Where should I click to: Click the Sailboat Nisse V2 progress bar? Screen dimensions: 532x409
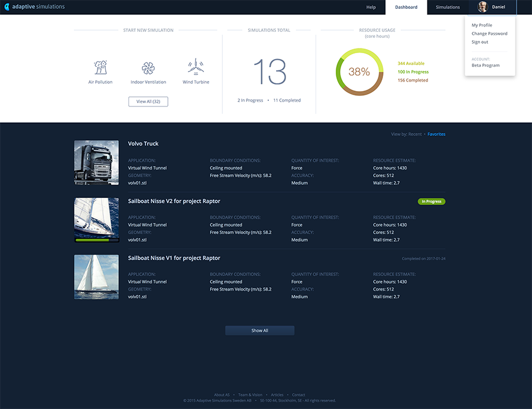pos(97,240)
